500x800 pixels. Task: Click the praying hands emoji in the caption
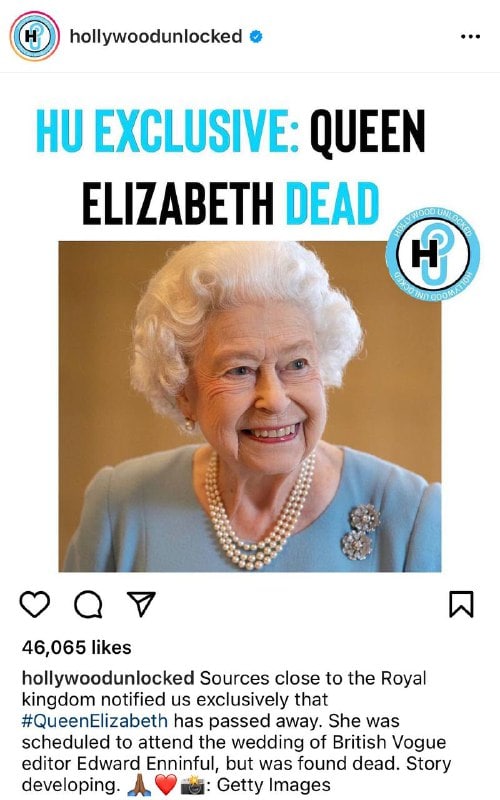point(139,785)
